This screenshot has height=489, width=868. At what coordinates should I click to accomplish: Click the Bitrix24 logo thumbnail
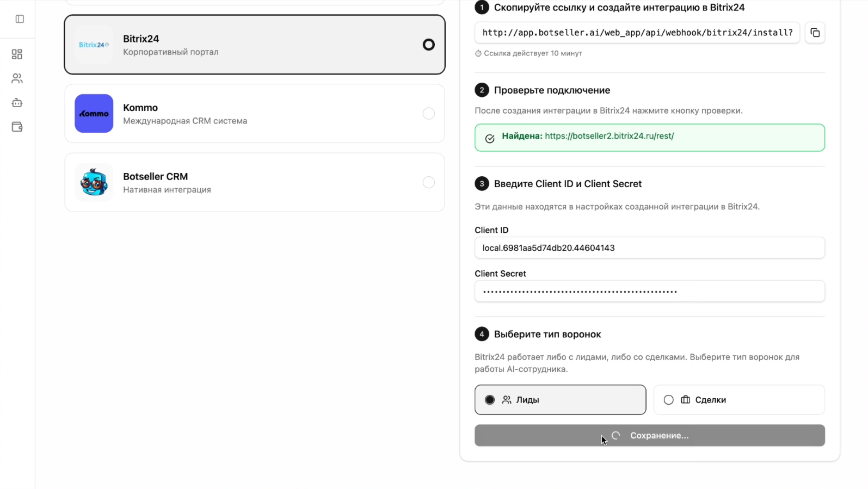[94, 45]
